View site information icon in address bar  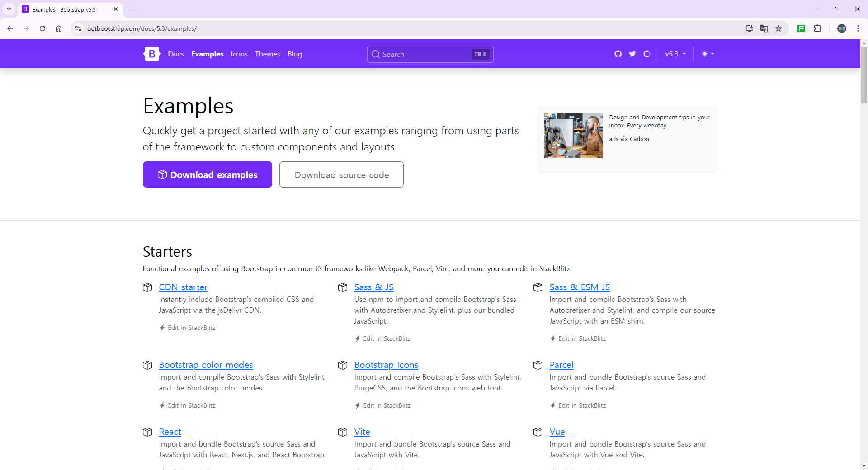click(78, 28)
